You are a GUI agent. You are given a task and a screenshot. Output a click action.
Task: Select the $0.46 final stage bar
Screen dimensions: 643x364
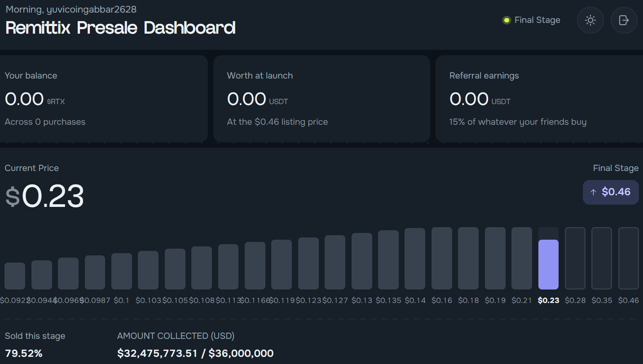point(629,259)
